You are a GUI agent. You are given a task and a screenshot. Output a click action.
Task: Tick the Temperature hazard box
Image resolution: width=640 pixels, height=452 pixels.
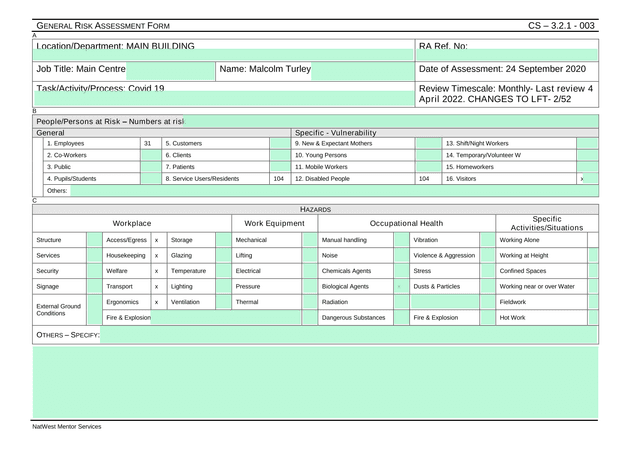click(x=223, y=271)
